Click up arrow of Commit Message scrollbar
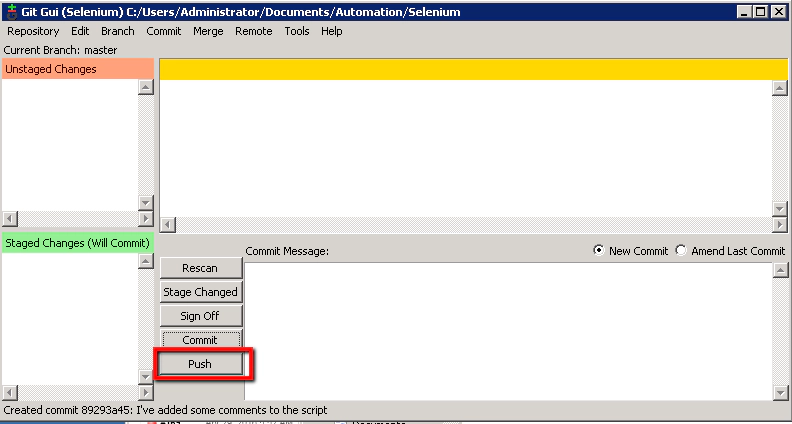This screenshot has height=424, width=792. [x=780, y=270]
